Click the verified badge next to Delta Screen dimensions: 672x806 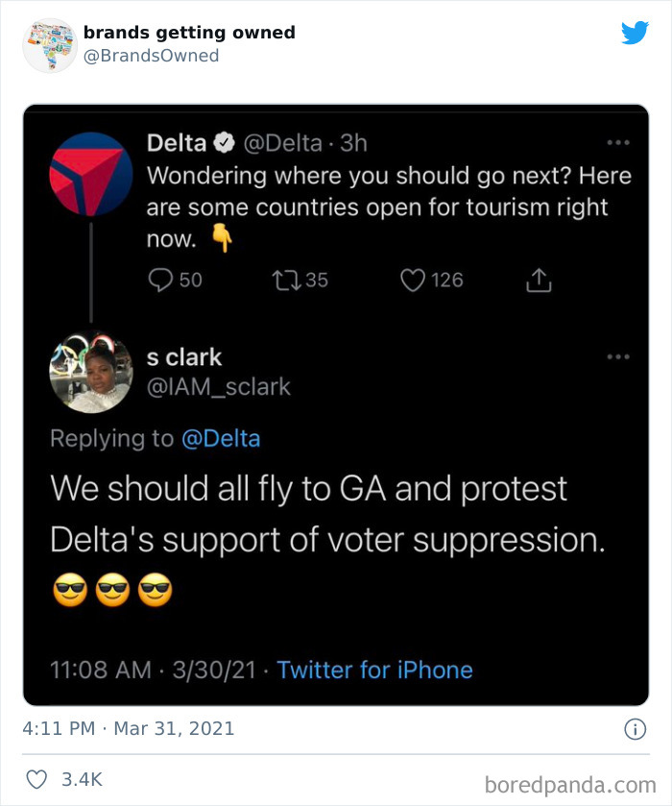coord(225,142)
